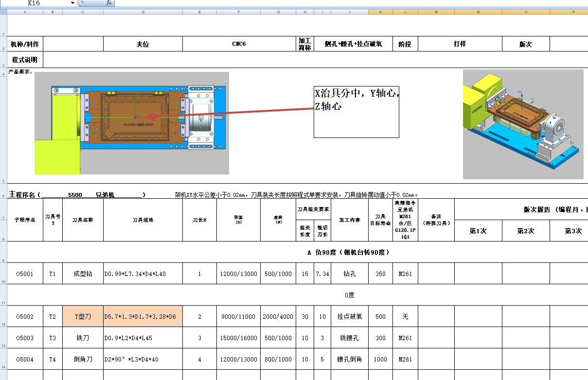Image resolution: width=588 pixels, height=380 pixels.
Task: Select the 第1次 version history header
Action: (x=477, y=230)
